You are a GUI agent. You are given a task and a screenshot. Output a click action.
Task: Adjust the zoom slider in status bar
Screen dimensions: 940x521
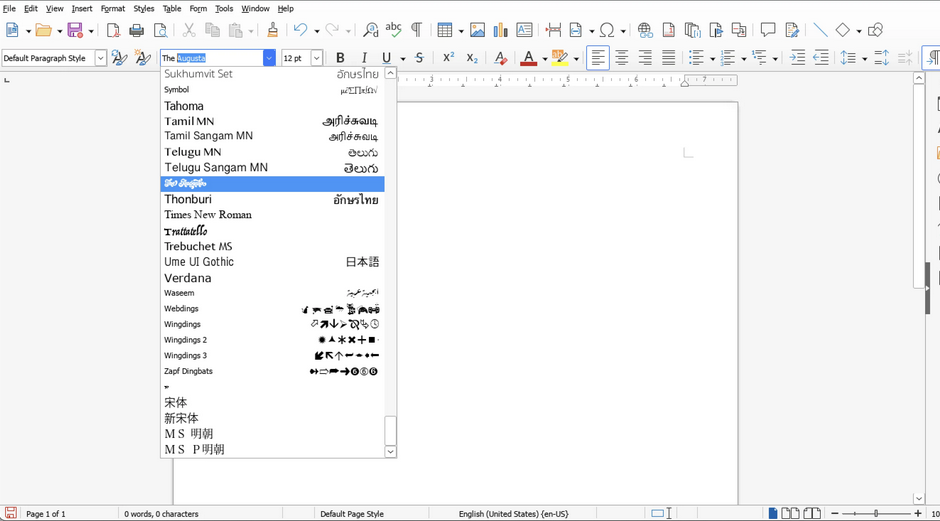876,514
